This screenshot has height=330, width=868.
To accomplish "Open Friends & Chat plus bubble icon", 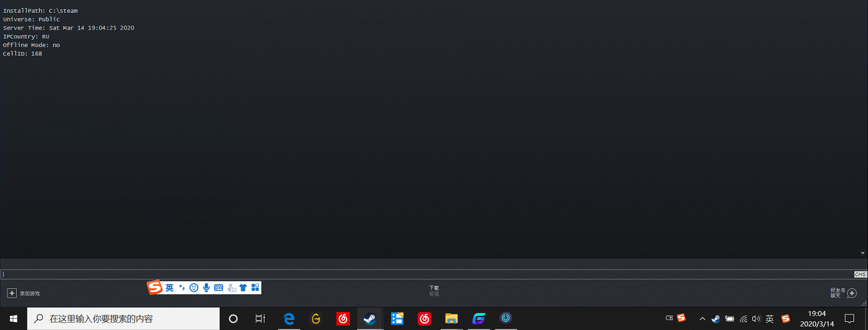I will [x=852, y=294].
